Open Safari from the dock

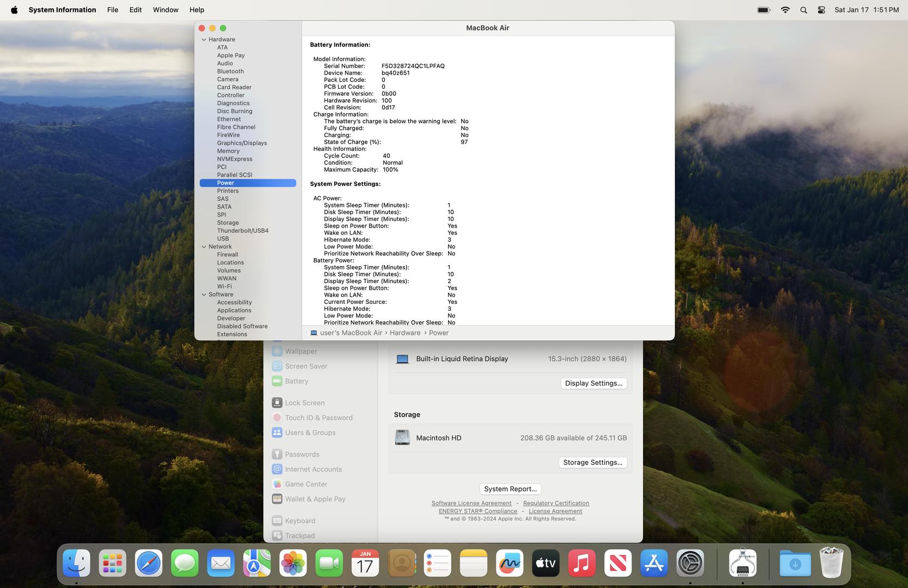tap(149, 563)
